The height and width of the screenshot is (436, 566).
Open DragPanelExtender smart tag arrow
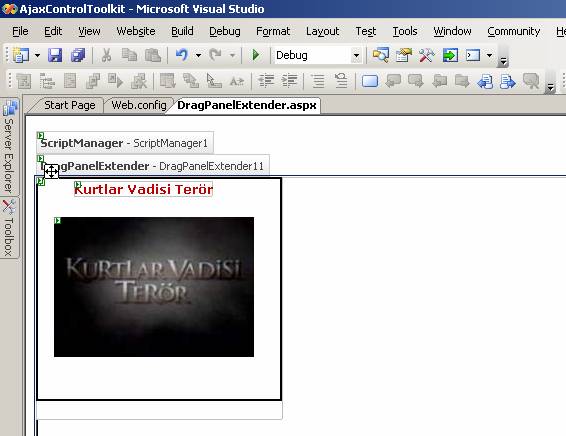(x=40, y=158)
